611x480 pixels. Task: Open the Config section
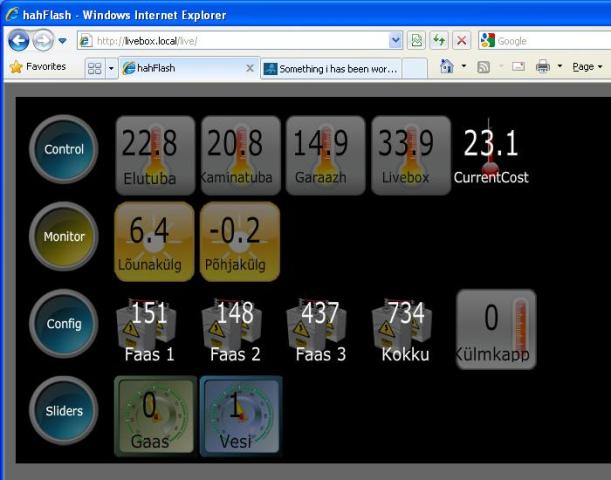(x=64, y=323)
